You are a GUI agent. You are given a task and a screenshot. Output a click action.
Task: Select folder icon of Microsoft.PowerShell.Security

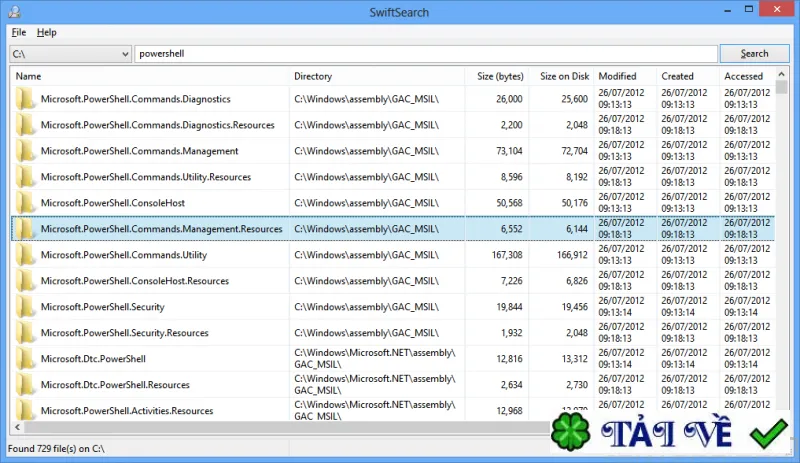pos(24,307)
